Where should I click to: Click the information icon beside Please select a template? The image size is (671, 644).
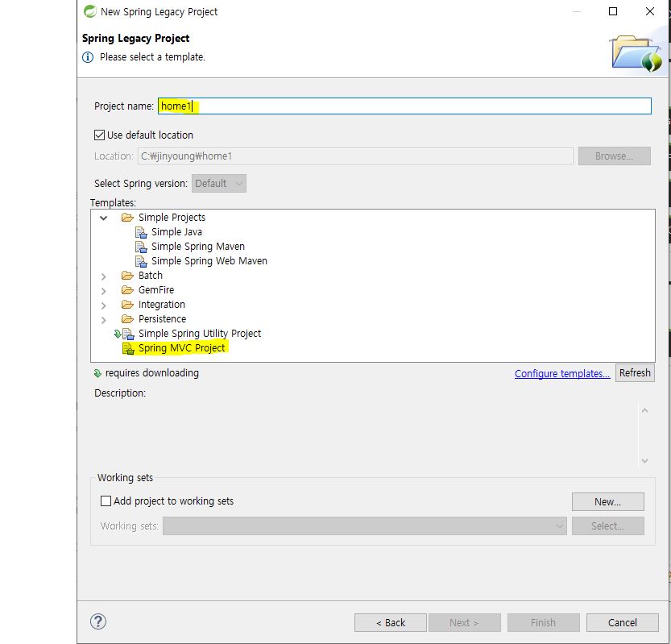pyautogui.click(x=88, y=57)
